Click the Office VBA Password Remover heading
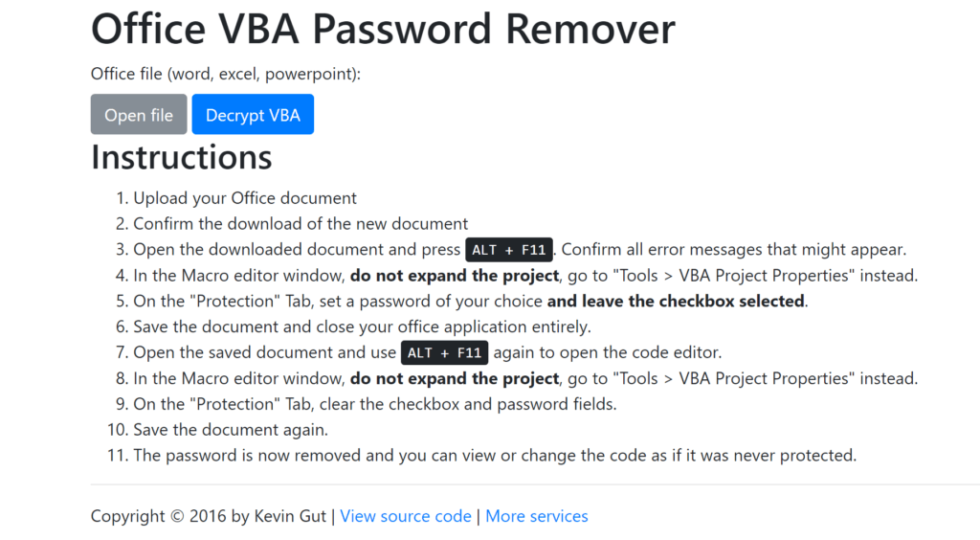Screen dimensions: 980x540 (x=383, y=30)
